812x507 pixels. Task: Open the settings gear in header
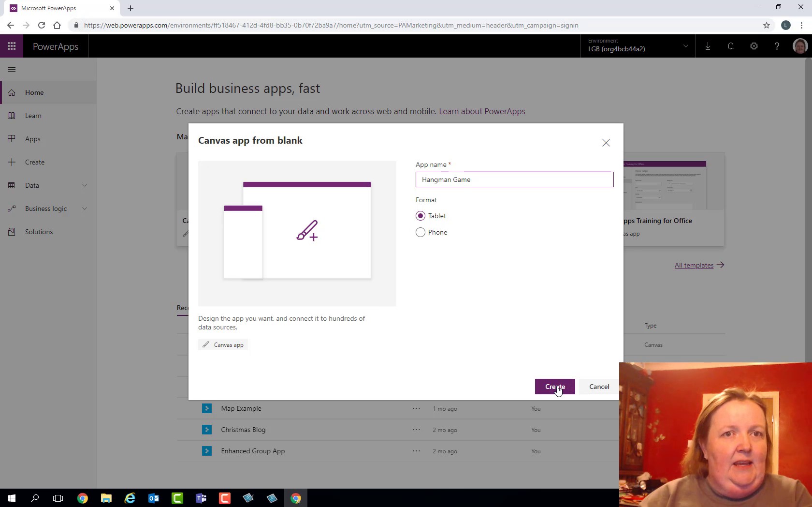(754, 46)
